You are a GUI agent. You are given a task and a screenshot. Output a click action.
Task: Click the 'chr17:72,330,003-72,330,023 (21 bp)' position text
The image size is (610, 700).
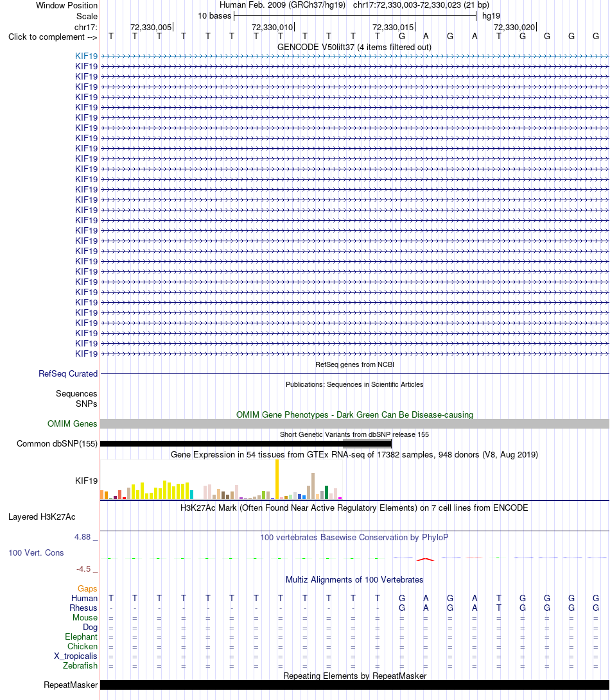(x=421, y=5)
